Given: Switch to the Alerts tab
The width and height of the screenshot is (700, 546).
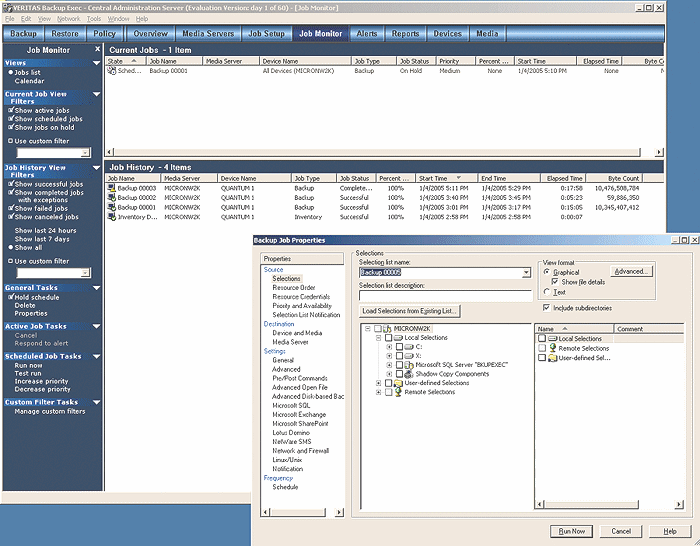Looking at the screenshot, I should click(367, 33).
